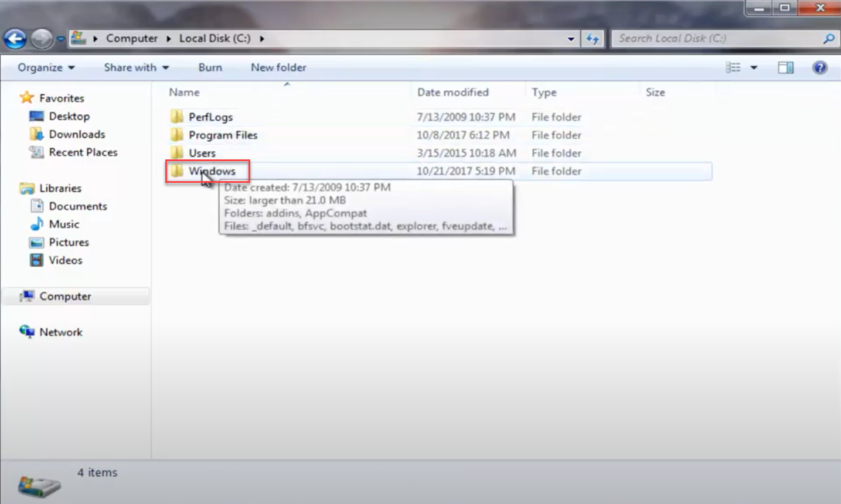Change your view icon button
The width and height of the screenshot is (841, 504).
733,67
